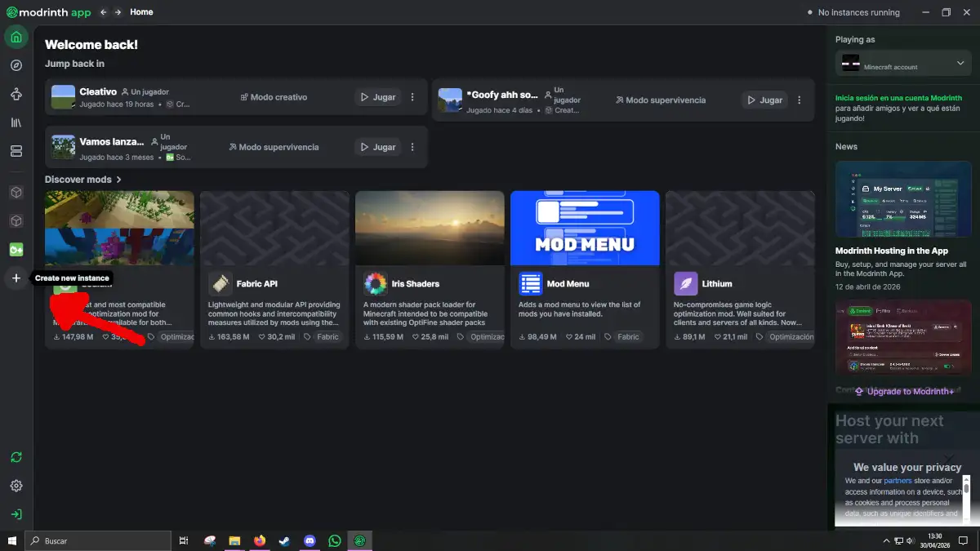Click the Windows taskbar Buscar search box
The image size is (980, 551).
98,540
